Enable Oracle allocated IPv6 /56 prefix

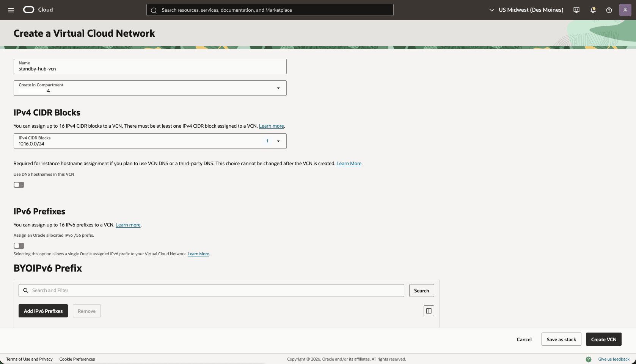pyautogui.click(x=19, y=246)
